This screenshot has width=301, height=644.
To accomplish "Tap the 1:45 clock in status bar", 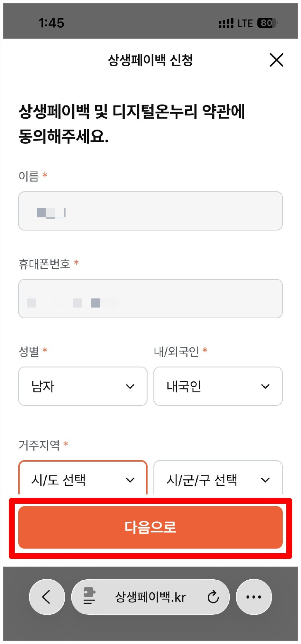I will (51, 23).
